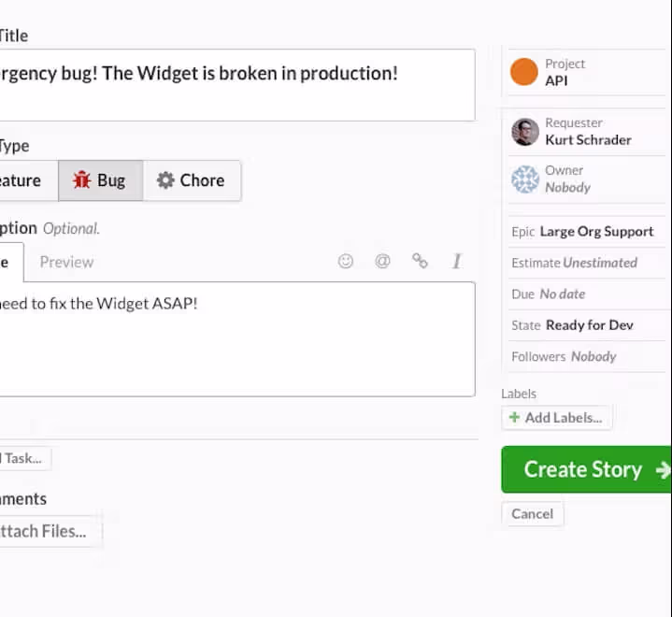
Task: Click into the story Title field
Action: click(x=237, y=85)
